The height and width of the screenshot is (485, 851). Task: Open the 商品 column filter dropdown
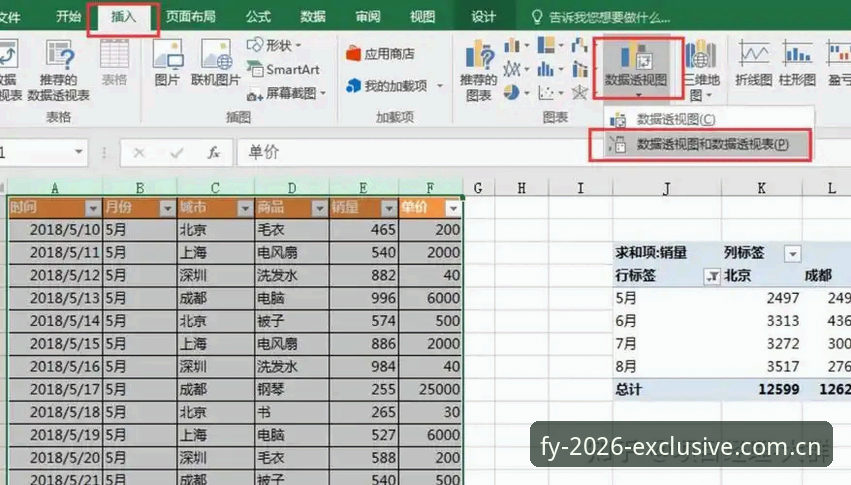[320, 208]
